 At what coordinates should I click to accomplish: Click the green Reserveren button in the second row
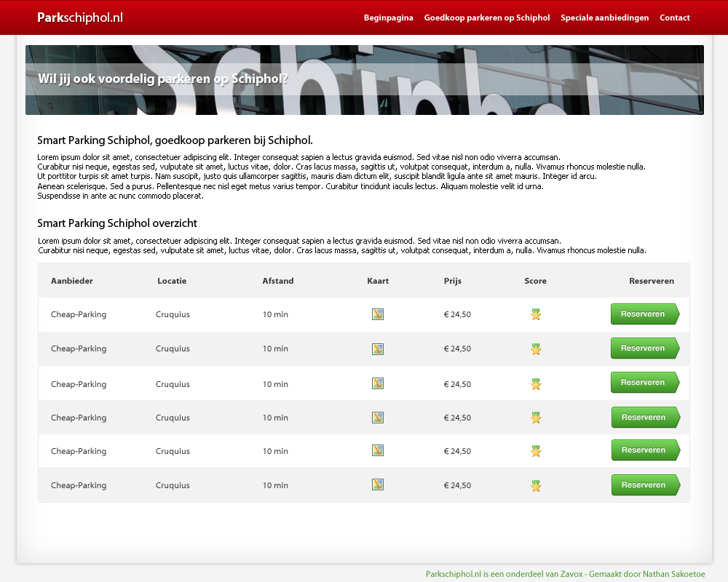645,348
